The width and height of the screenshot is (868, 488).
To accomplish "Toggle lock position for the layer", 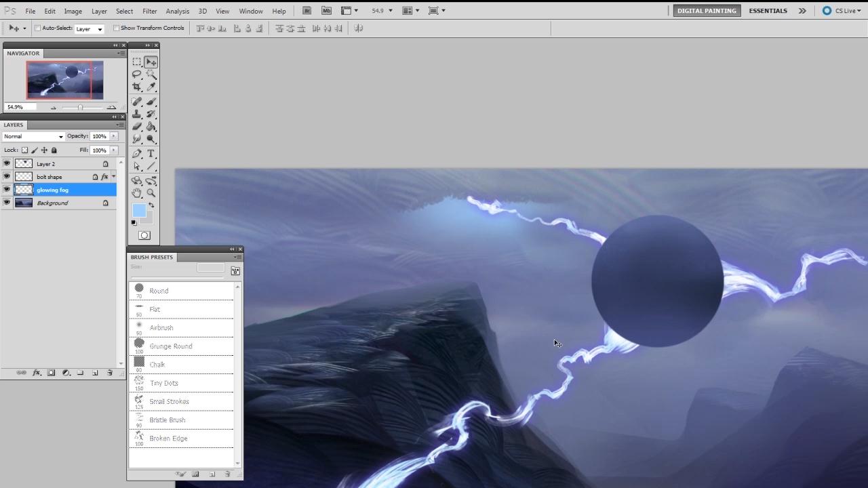I will (44, 150).
